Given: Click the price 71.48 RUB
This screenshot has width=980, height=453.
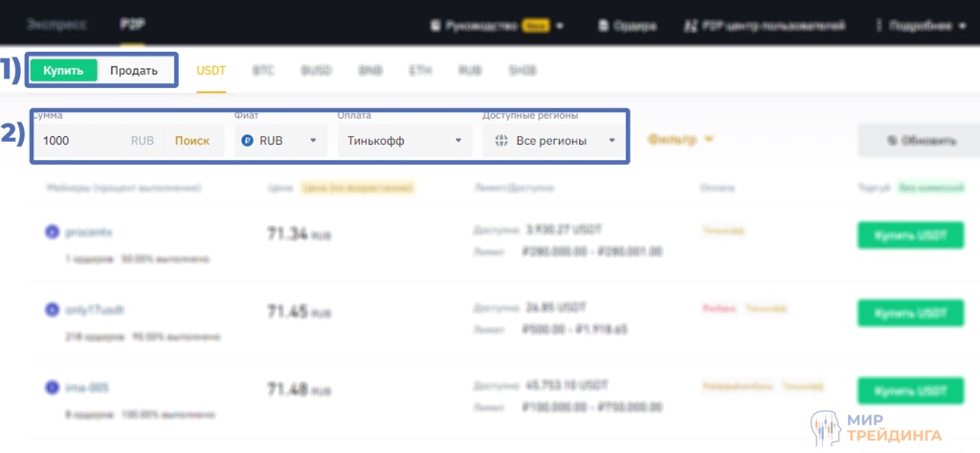Looking at the screenshot, I should pyautogui.click(x=299, y=389).
